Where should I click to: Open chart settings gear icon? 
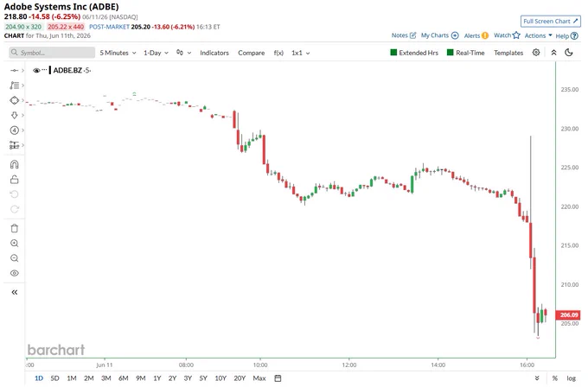[x=536, y=53]
